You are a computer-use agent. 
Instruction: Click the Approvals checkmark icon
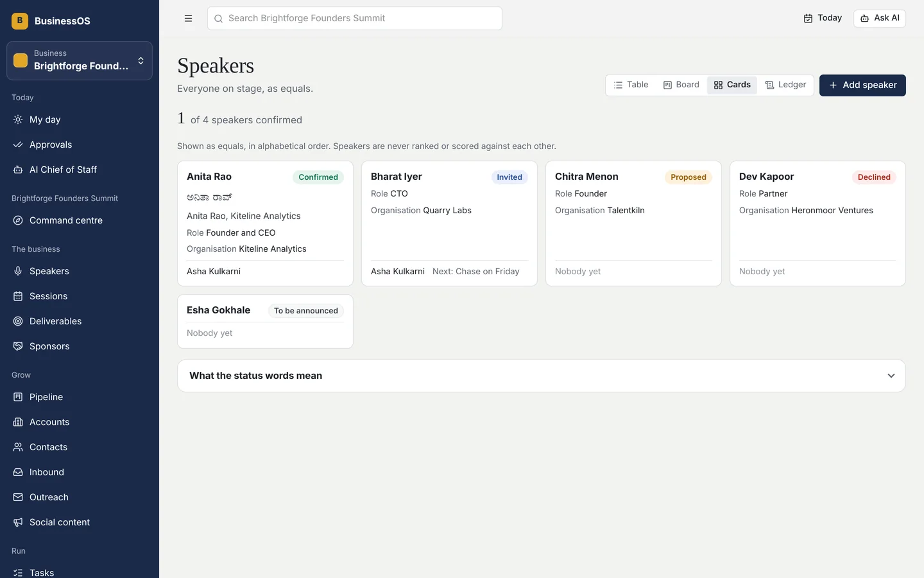(18, 144)
